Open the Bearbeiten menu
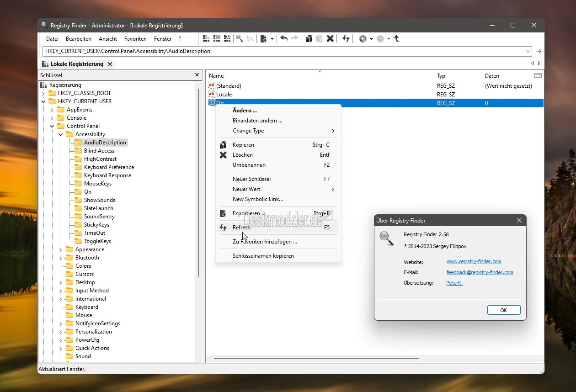 pos(79,39)
